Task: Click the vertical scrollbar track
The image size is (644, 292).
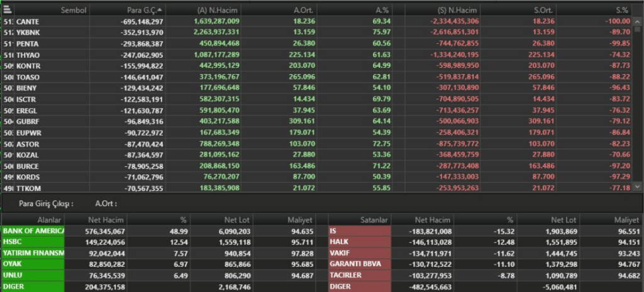Action: coord(637,102)
